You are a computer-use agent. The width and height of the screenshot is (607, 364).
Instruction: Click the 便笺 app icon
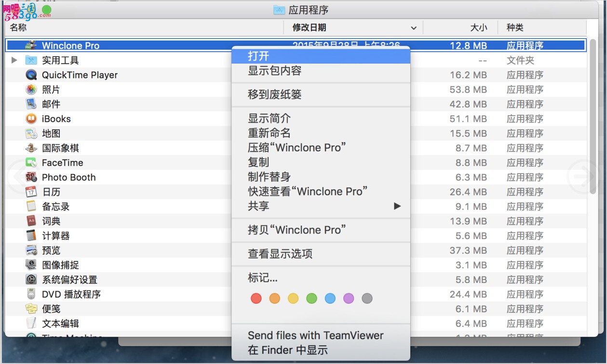[31, 309]
